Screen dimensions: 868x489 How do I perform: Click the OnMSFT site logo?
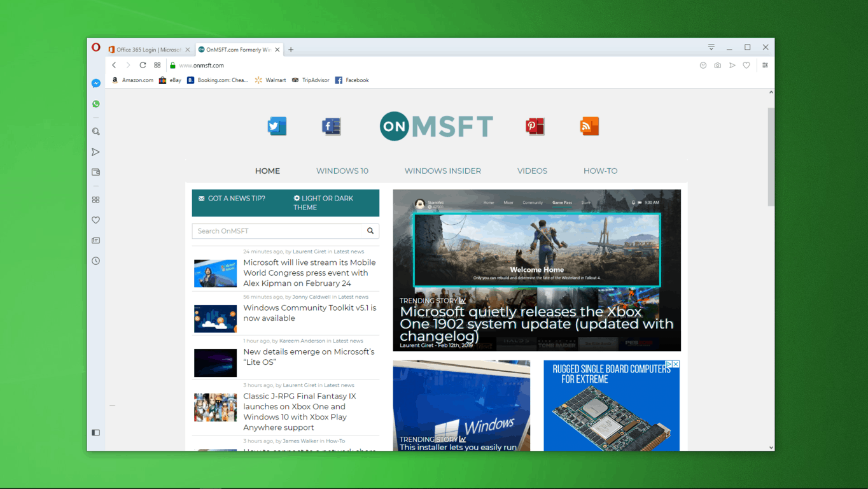tap(437, 126)
